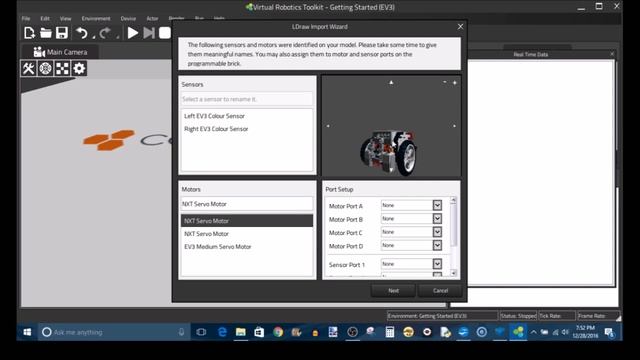Click Cancel in the import wizard

tap(440, 291)
